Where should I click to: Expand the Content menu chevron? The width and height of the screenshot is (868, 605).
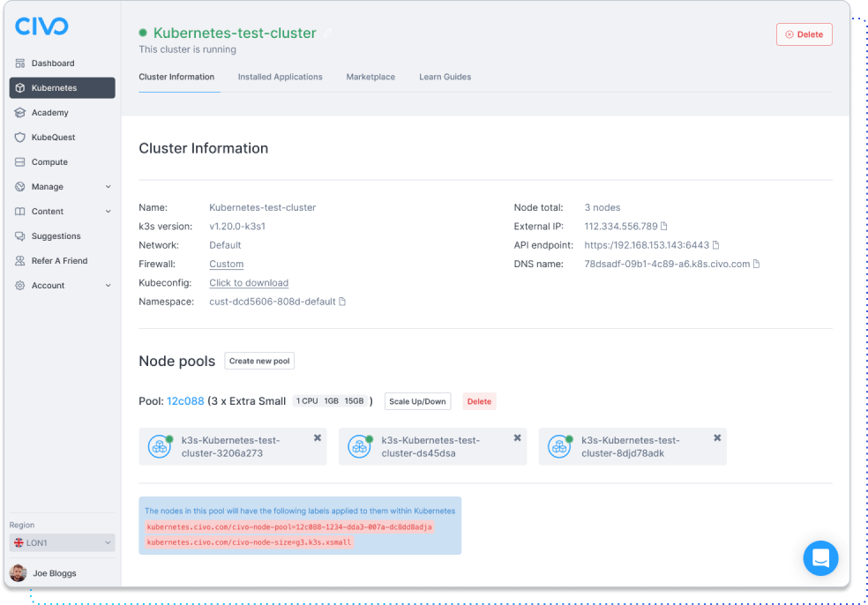[x=108, y=212]
